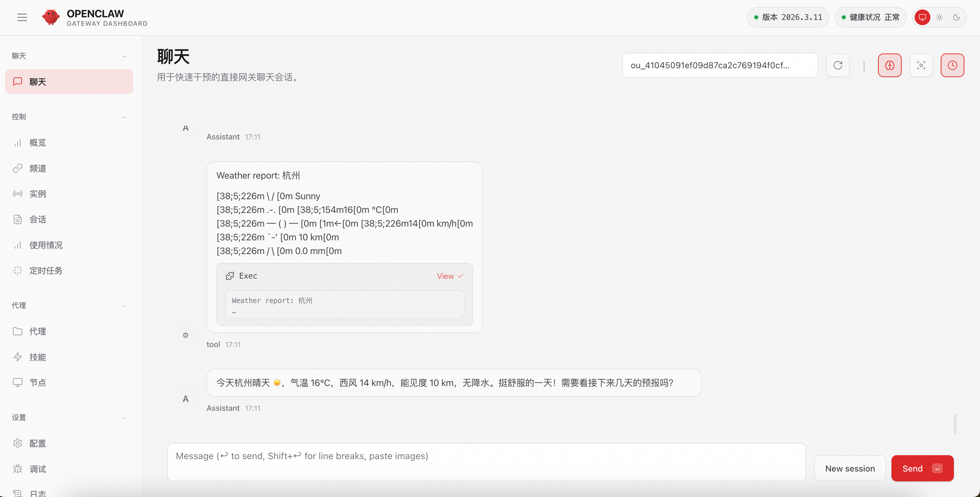Click the 使用情况 chart icon
The image size is (980, 497).
(18, 245)
